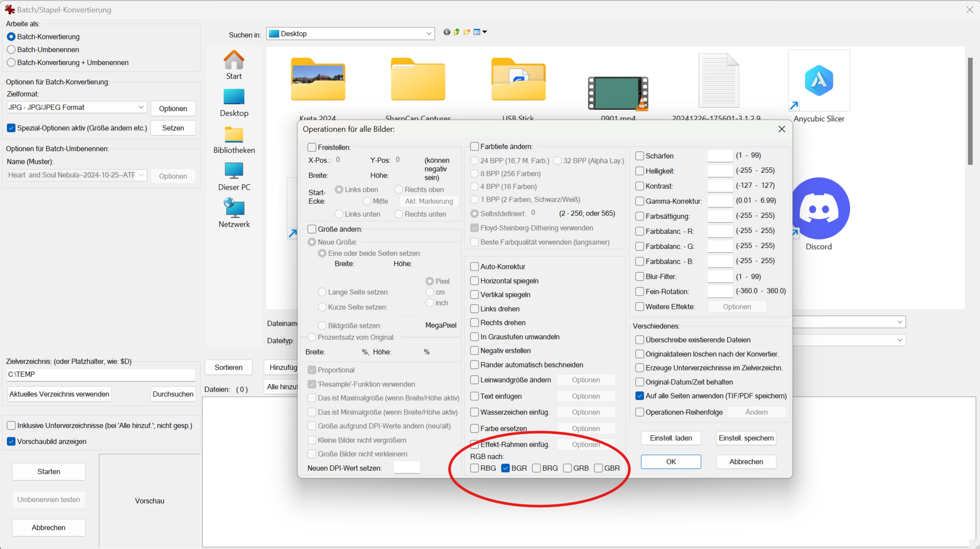Open Netzwerk in the places bar

coord(234,213)
